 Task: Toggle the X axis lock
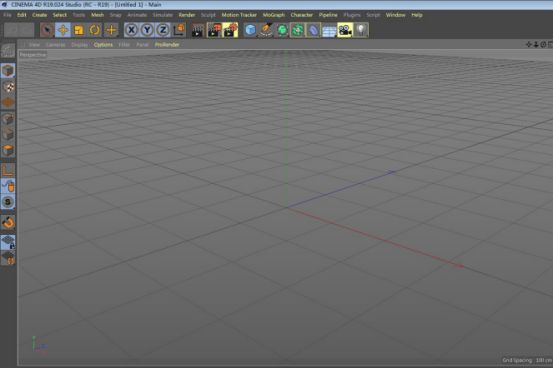click(132, 30)
